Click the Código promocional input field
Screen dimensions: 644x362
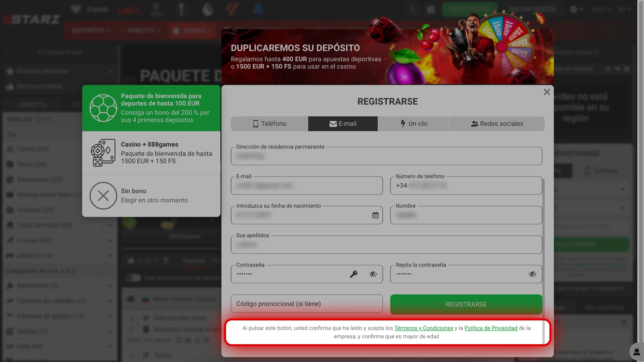(307, 304)
